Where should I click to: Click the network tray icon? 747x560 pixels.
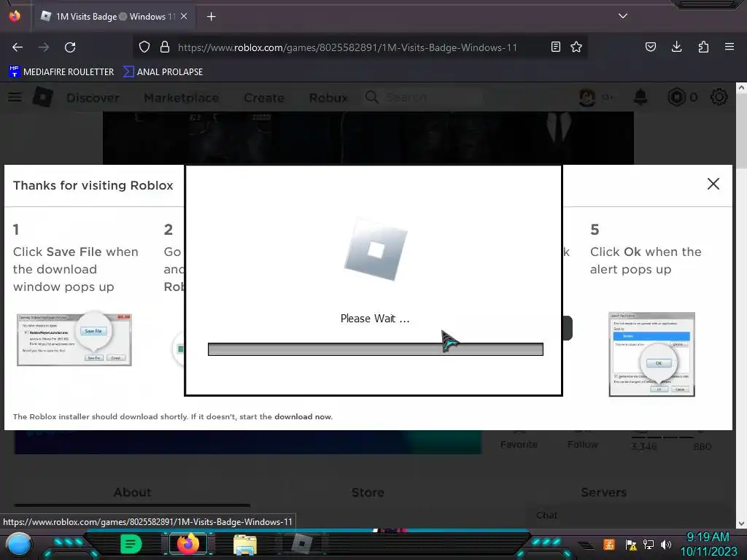click(649, 545)
